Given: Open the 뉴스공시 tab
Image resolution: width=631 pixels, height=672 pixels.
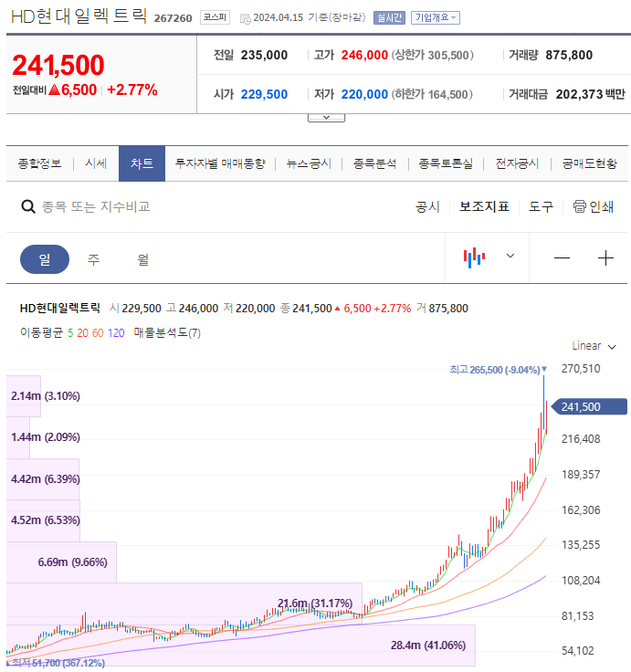Looking at the screenshot, I should (x=309, y=163).
